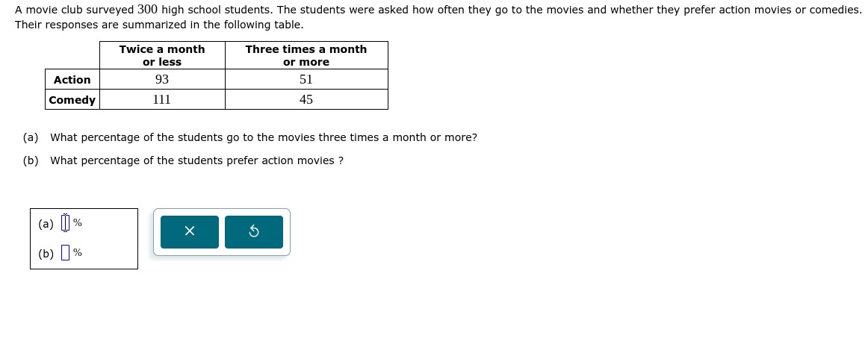The width and height of the screenshot is (868, 350).
Task: Click 'Their responses are summarized' sentence
Action: pos(159,25)
